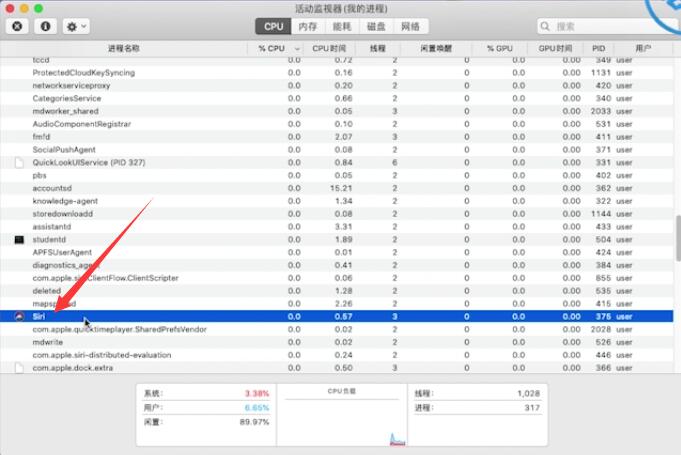681x455 pixels.
Task: Sort by 进程名称 column header
Action: pos(124,48)
